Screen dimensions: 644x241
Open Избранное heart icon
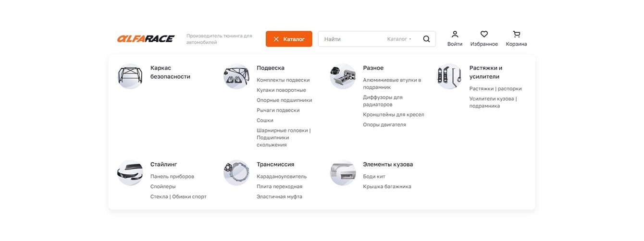click(484, 34)
